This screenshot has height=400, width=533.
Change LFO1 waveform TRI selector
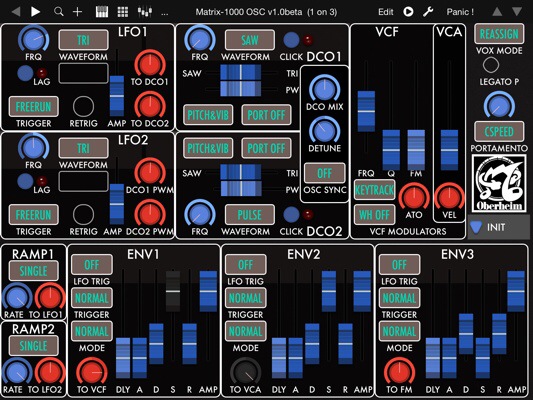(x=83, y=40)
